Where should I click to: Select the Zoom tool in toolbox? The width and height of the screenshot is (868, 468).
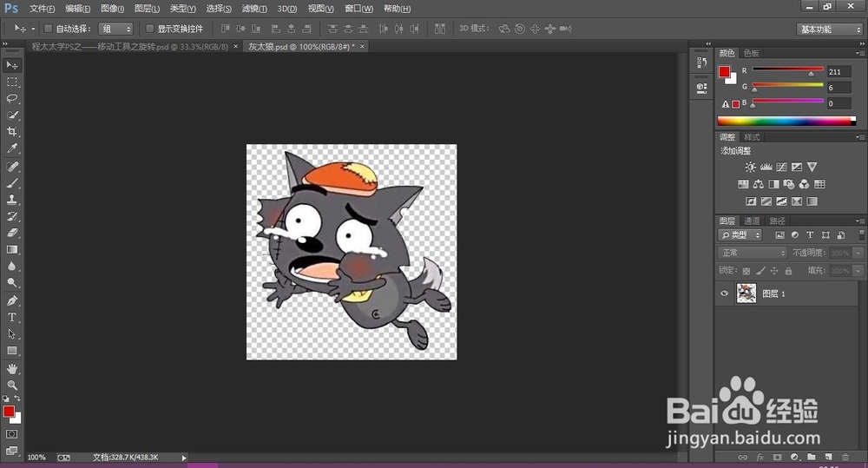(11, 385)
